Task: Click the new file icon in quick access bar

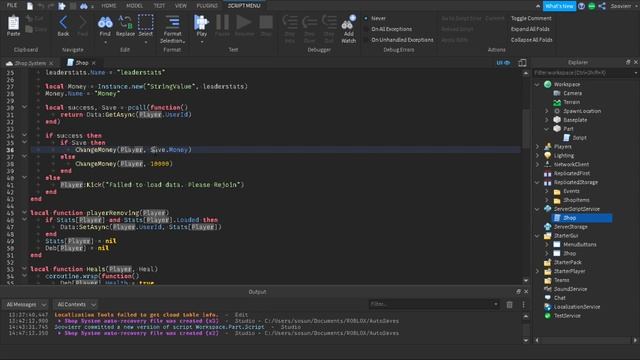Action: (30, 6)
